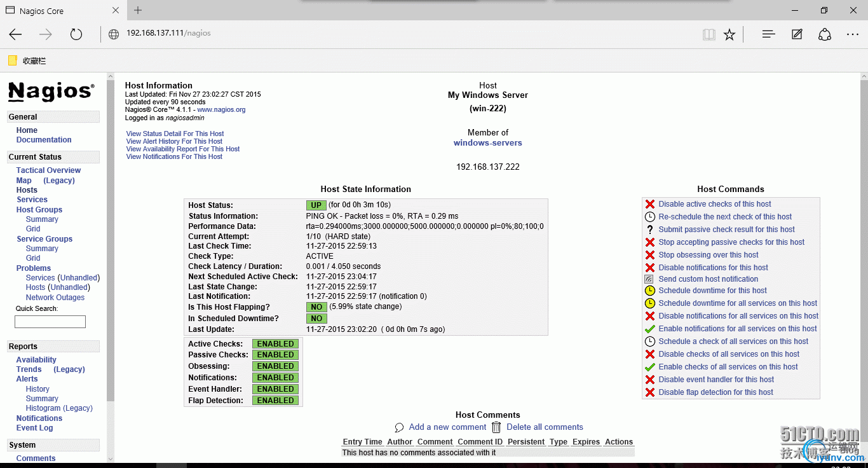Click the main page scroll up arrow
The height and width of the screenshot is (468, 868).
point(863,77)
